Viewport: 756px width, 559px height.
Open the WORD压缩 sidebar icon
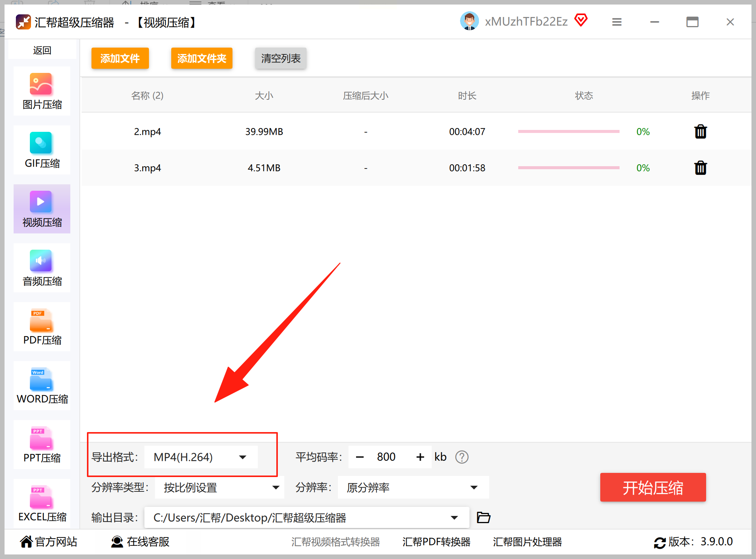coord(41,379)
